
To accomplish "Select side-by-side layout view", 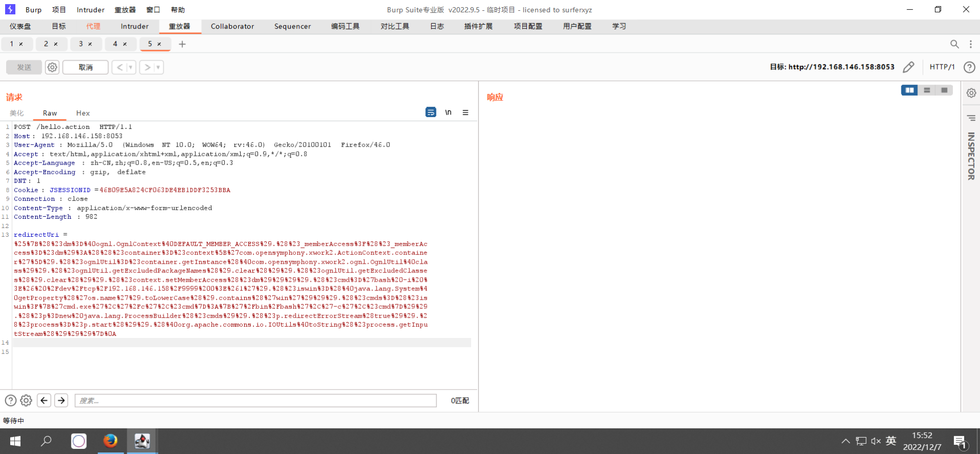I will [x=909, y=90].
